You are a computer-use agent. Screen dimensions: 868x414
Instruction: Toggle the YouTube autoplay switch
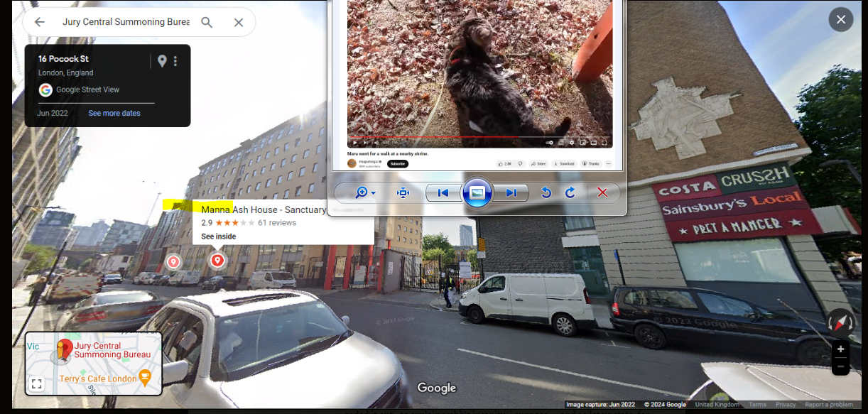(x=550, y=143)
